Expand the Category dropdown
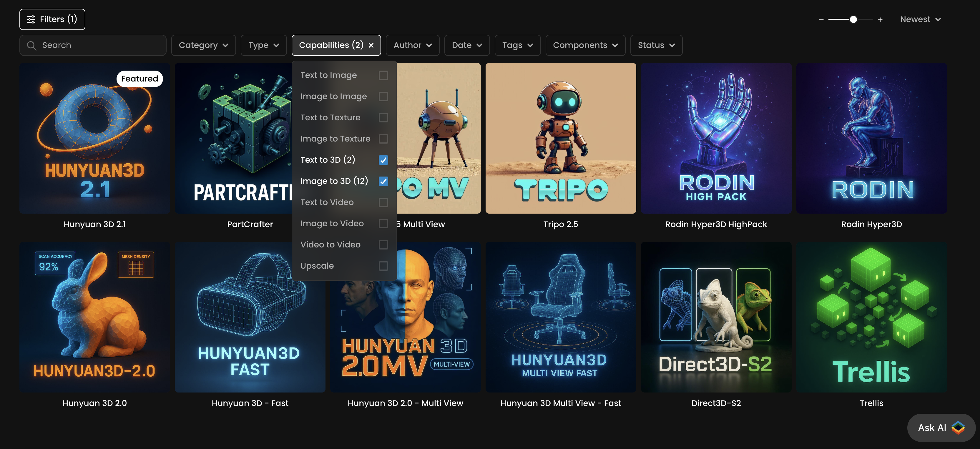Viewport: 980px width, 449px height. [x=204, y=45]
